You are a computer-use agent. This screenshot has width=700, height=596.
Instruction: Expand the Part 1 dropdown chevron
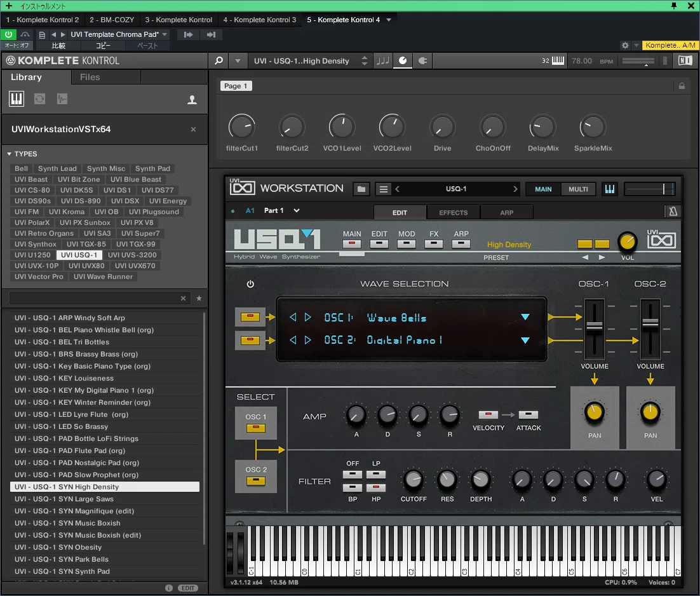297,211
